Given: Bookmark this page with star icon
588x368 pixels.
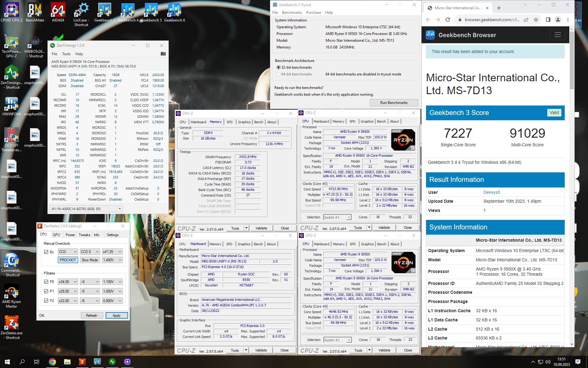Looking at the screenshot, I should (x=536, y=20).
